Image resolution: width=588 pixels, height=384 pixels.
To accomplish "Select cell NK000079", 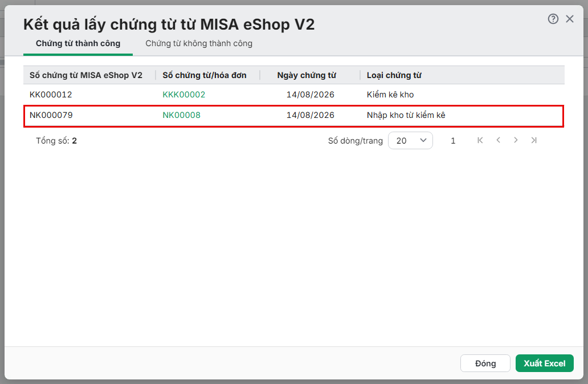I will [51, 115].
